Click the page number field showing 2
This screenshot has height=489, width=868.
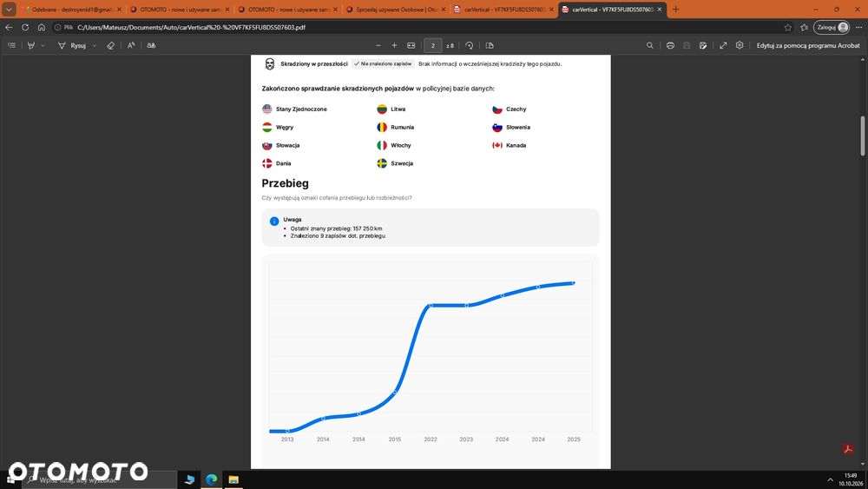pyautogui.click(x=433, y=45)
